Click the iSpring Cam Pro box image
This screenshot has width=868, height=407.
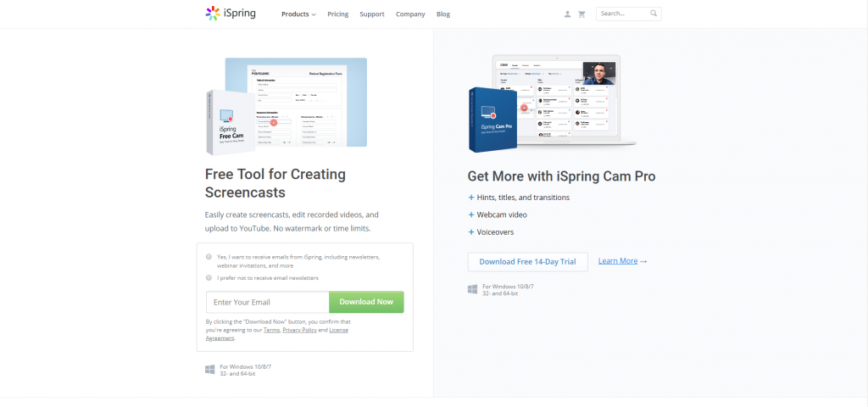pos(492,120)
